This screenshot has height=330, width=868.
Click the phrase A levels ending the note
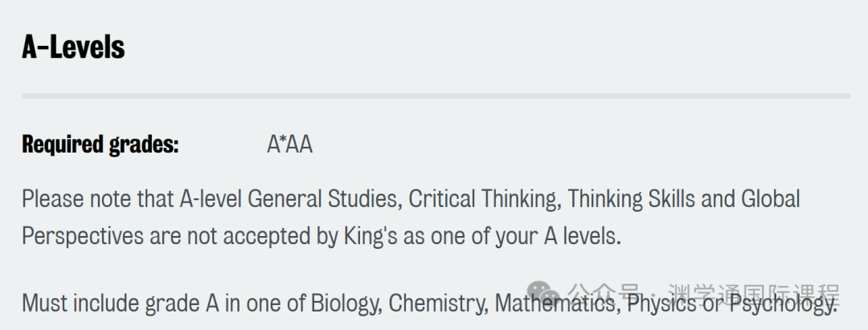[x=583, y=237]
